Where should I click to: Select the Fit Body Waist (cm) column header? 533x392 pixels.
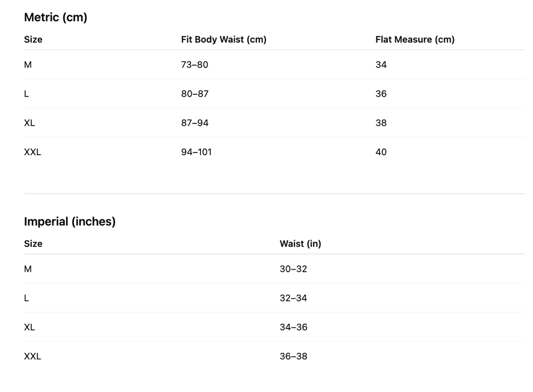[x=223, y=40]
